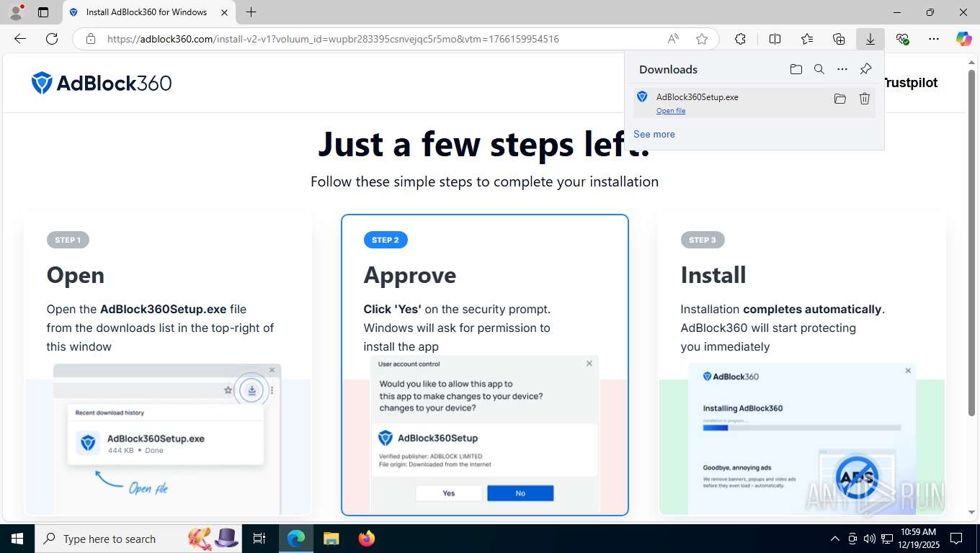Click the address bar URL
The height and width of the screenshot is (553, 980).
(333, 39)
